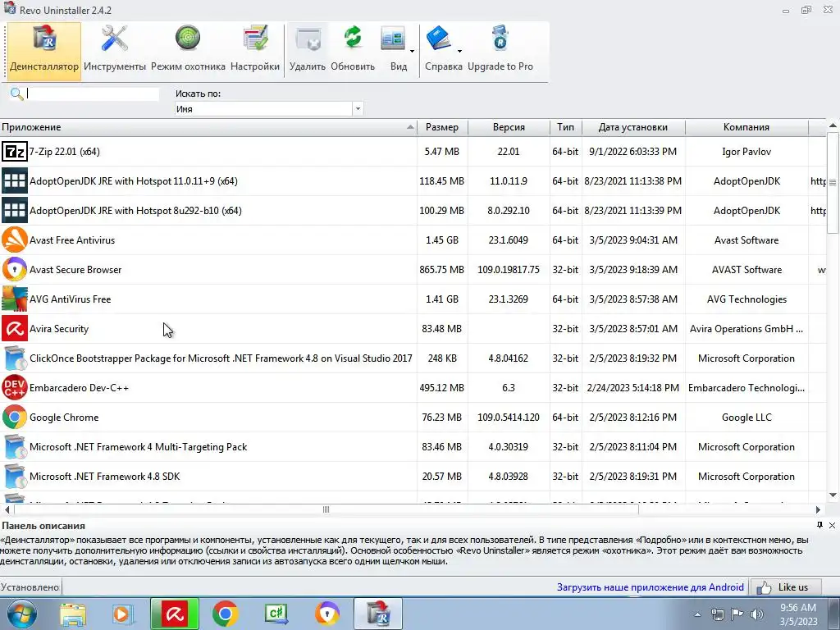Click company cell "Igor Pavlov"
This screenshot has width=840, height=630.
tap(746, 152)
